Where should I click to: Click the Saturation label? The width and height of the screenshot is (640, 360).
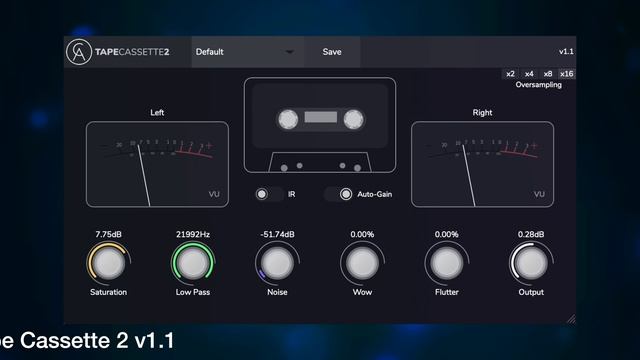109,292
